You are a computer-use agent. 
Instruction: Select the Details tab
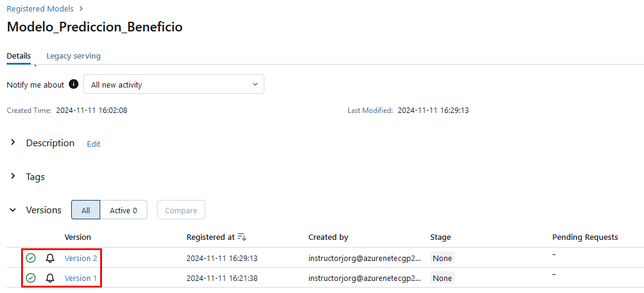[x=19, y=56]
